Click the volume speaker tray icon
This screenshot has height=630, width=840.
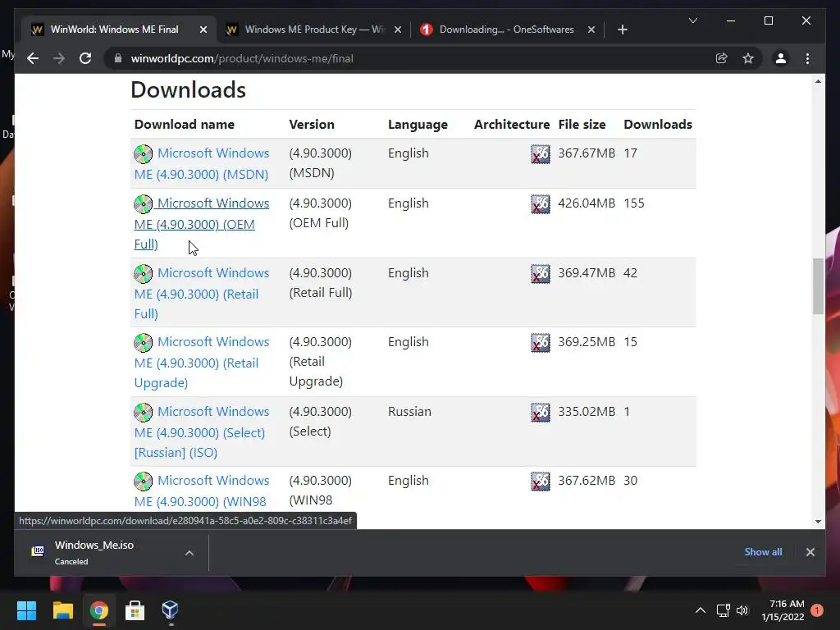point(742,610)
